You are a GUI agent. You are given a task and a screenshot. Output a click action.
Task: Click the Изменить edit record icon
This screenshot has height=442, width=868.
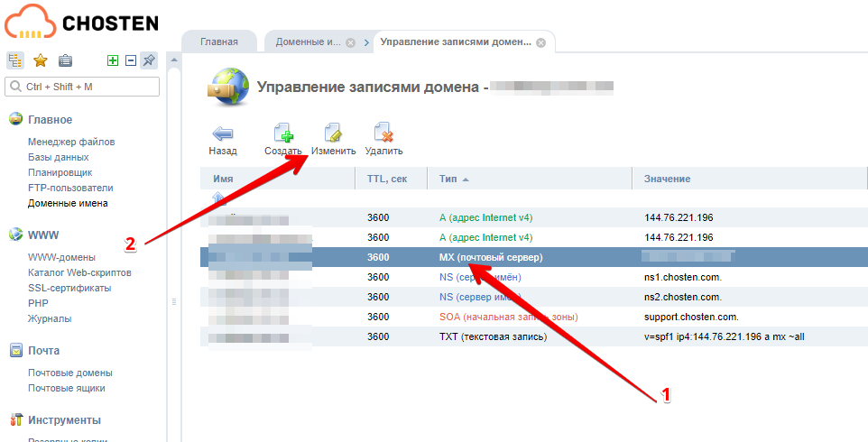tap(333, 134)
